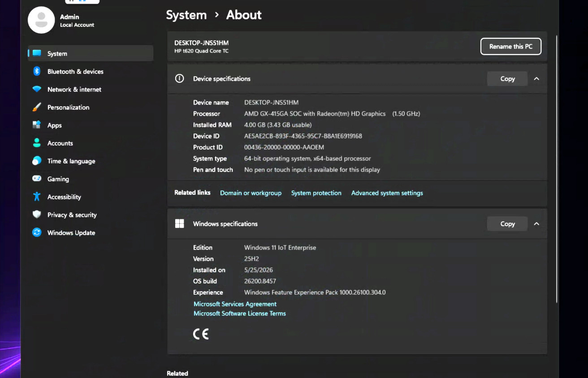Click the Rename this PC button

pos(511,47)
